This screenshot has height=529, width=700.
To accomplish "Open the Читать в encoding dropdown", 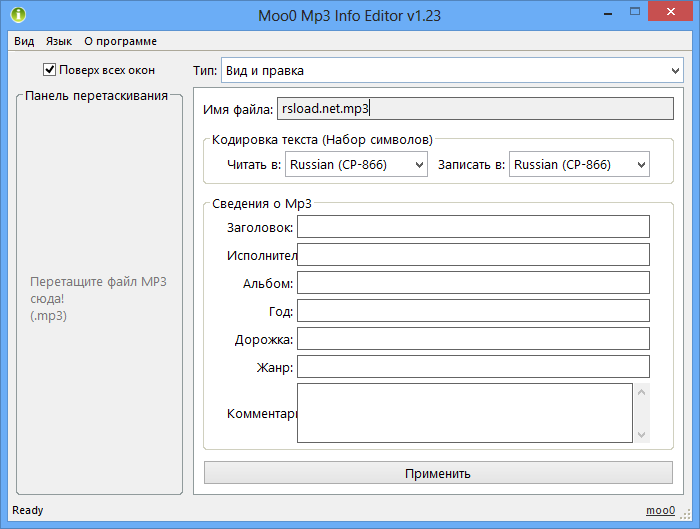I will point(356,164).
